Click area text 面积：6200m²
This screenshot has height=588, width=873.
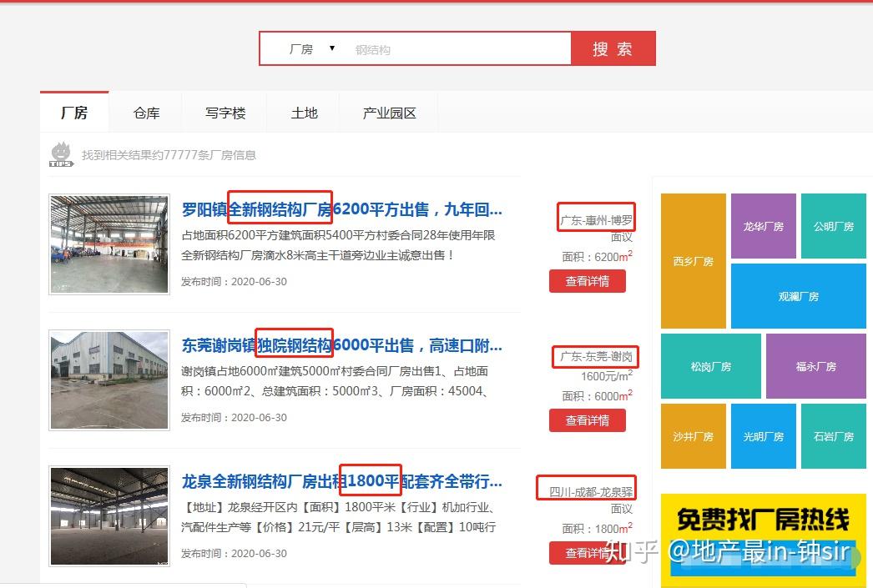(597, 256)
